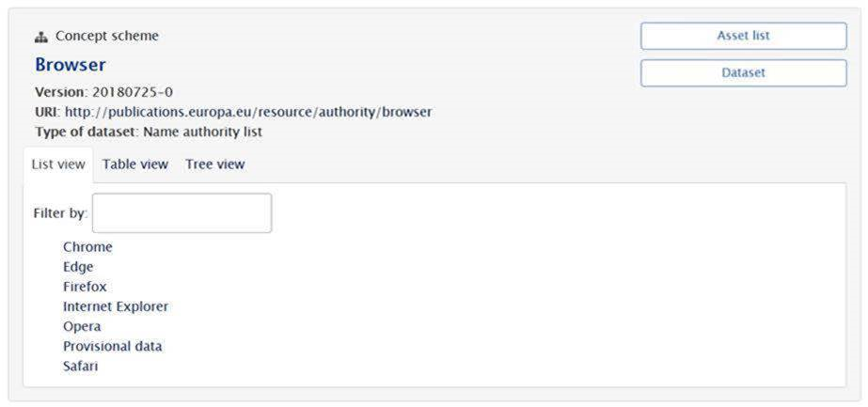The height and width of the screenshot is (407, 868).
Task: Open the Provisional data entry
Action: pyautogui.click(x=112, y=346)
